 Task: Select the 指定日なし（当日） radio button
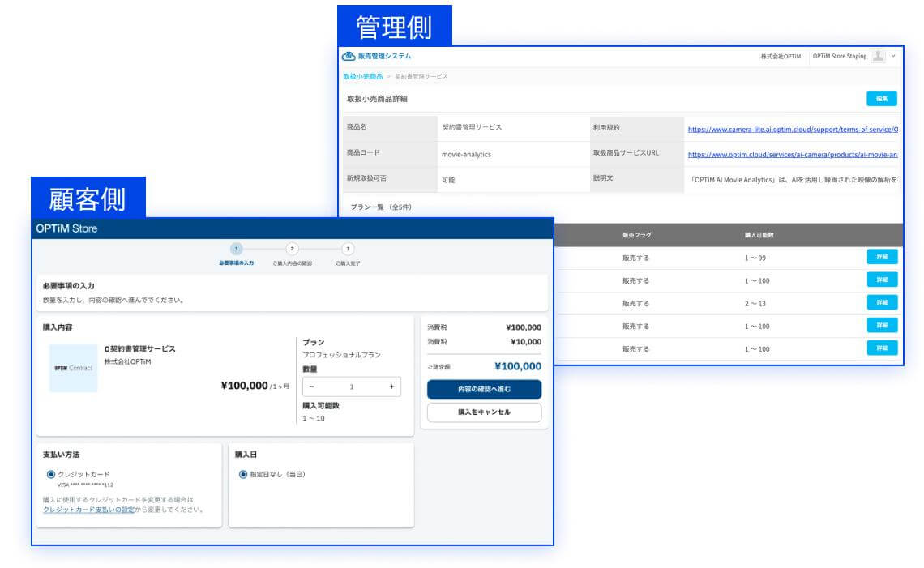click(x=243, y=474)
